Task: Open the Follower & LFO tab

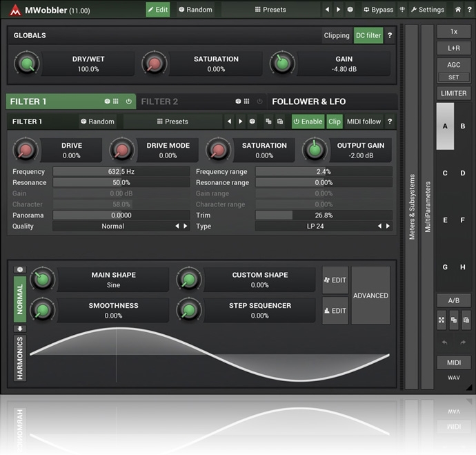Action: click(309, 101)
